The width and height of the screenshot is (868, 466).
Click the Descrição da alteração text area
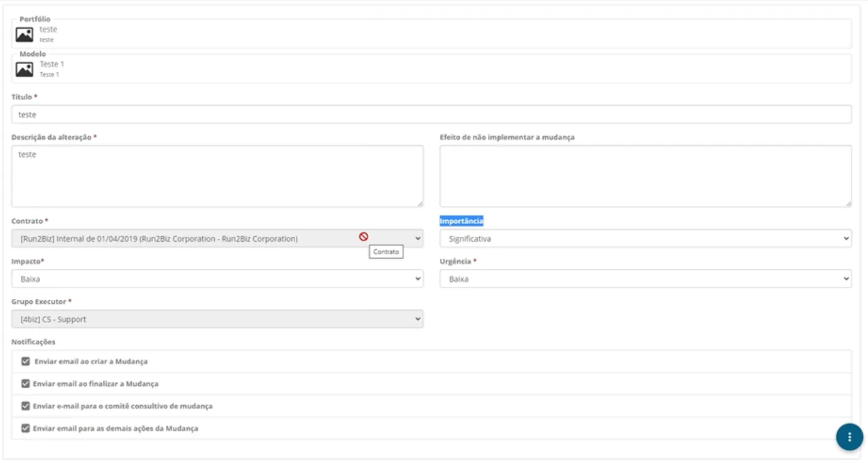(217, 176)
